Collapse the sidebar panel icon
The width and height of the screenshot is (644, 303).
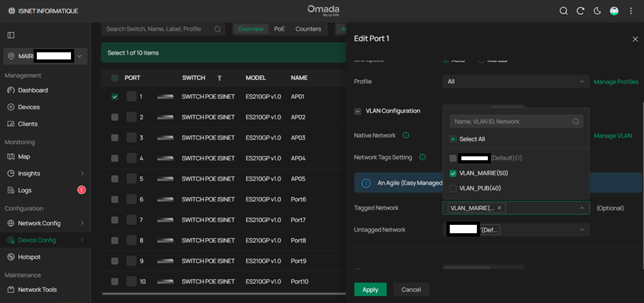click(x=11, y=36)
